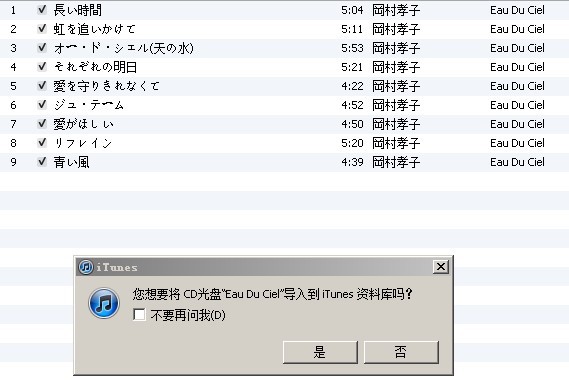The image size is (569, 380).
Task: Click the 不要再问我(D) label text
Action: [x=188, y=315]
